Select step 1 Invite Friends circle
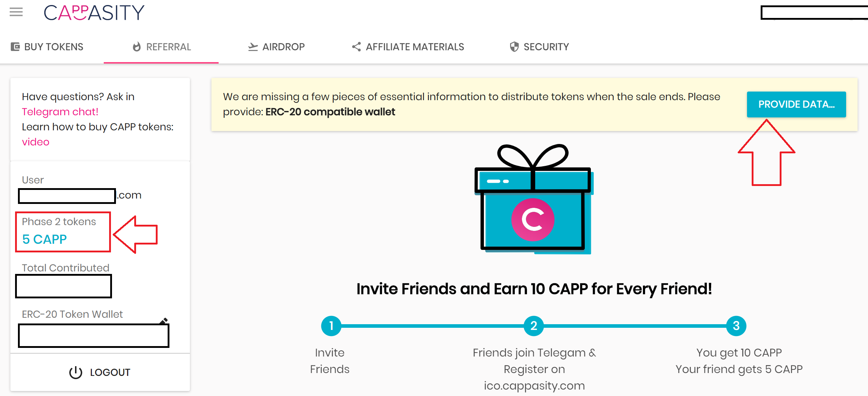Viewport: 868px width, 396px height. [x=331, y=326]
